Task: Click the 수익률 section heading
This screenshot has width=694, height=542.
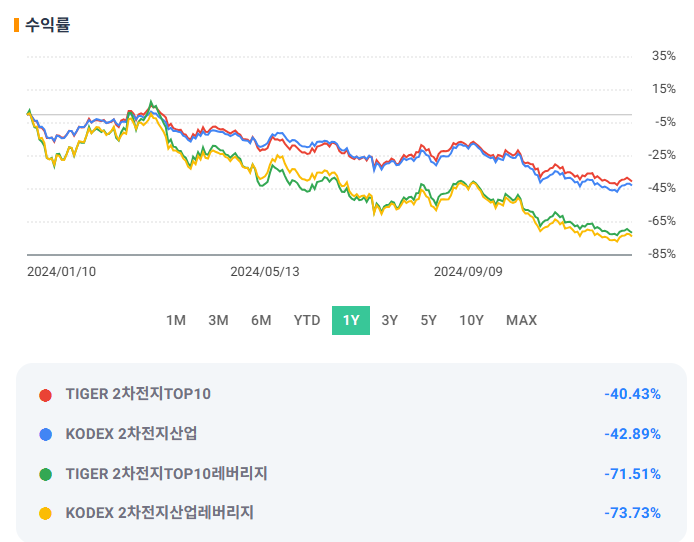Action: [47, 25]
